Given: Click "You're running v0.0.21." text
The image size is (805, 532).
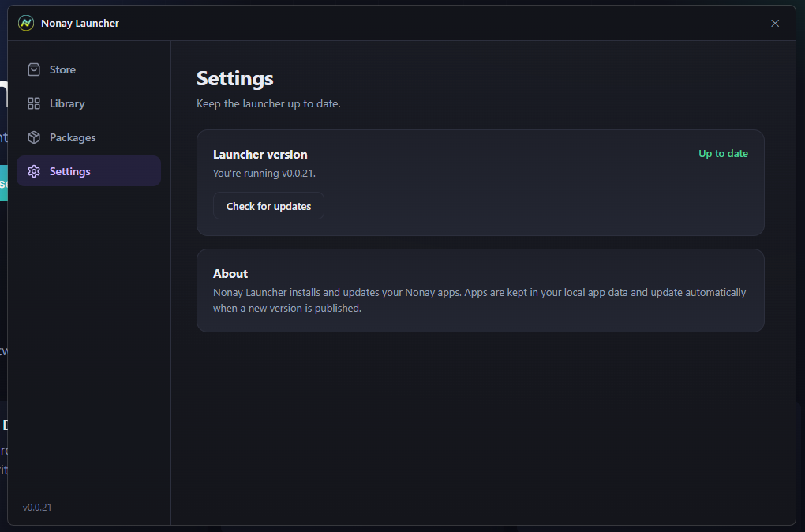Looking at the screenshot, I should coord(264,173).
